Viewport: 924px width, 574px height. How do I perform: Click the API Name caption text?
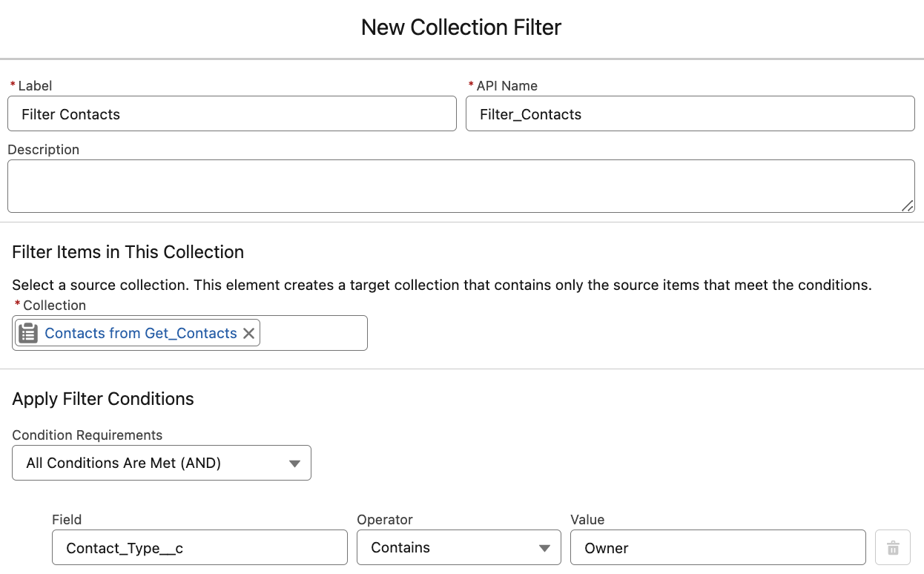pos(507,86)
